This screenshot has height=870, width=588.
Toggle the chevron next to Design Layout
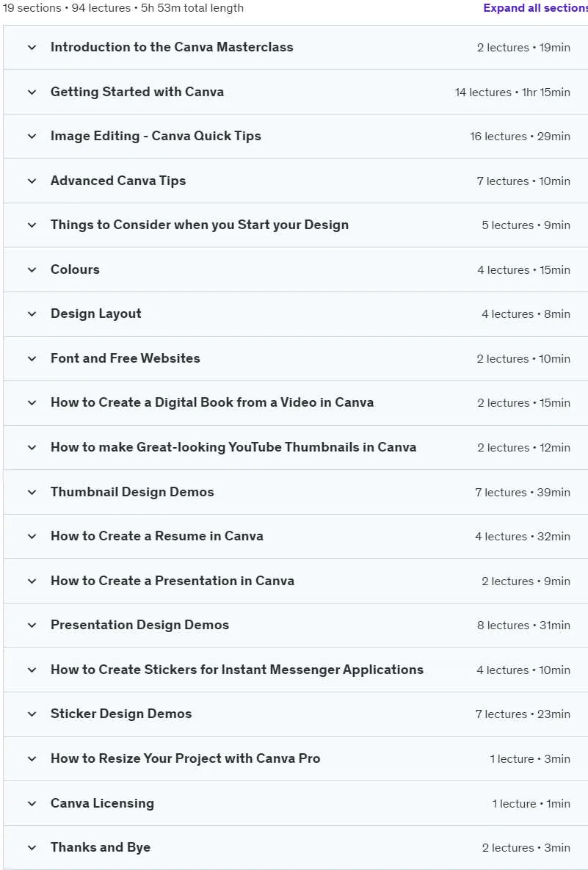pyautogui.click(x=32, y=314)
